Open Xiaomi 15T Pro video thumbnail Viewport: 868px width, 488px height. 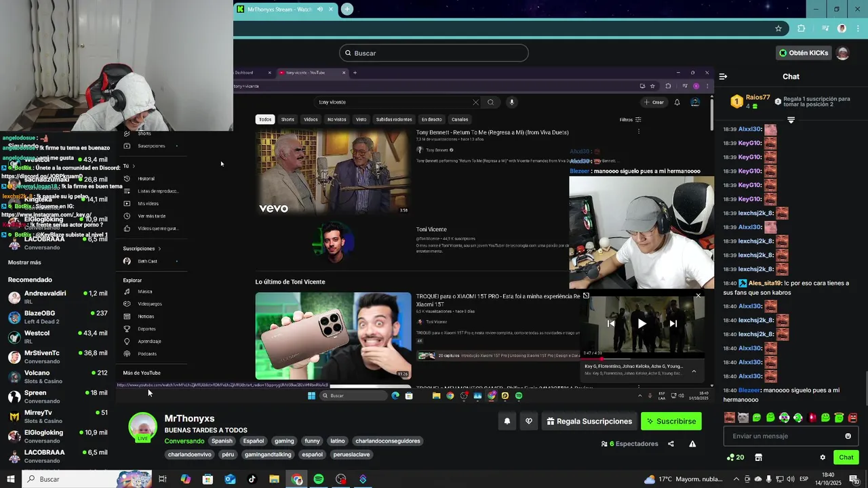pyautogui.click(x=333, y=335)
